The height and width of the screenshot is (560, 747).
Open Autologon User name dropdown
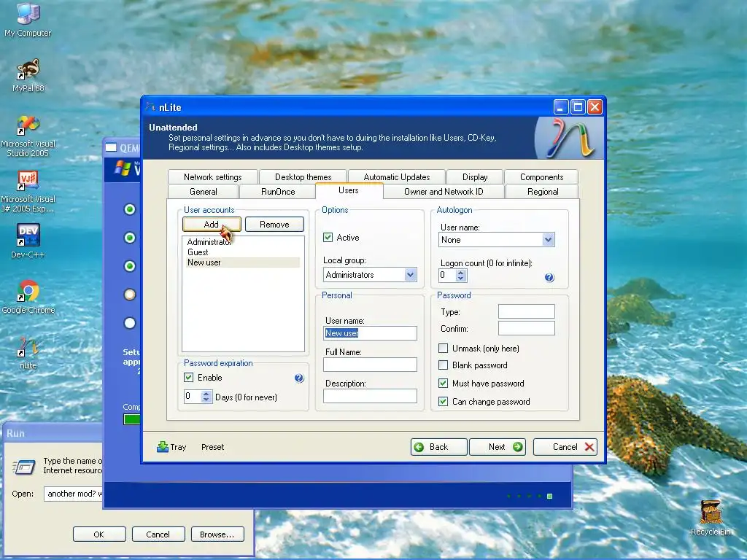click(548, 240)
